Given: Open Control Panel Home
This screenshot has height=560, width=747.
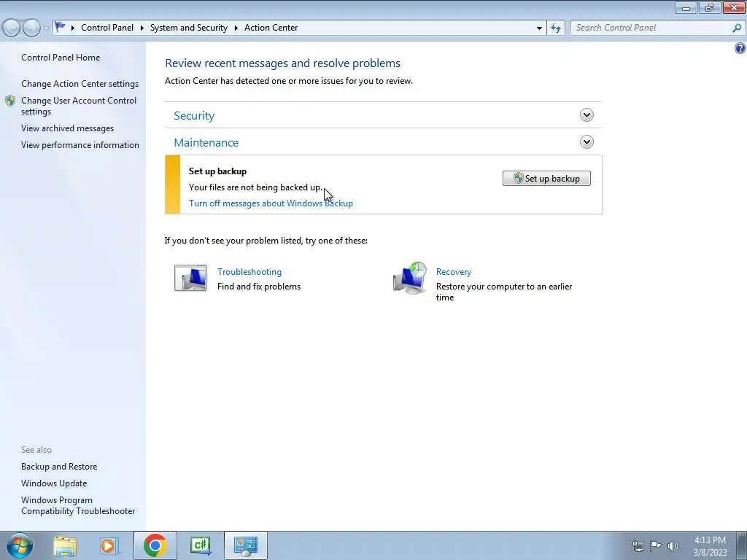Looking at the screenshot, I should 61,58.
